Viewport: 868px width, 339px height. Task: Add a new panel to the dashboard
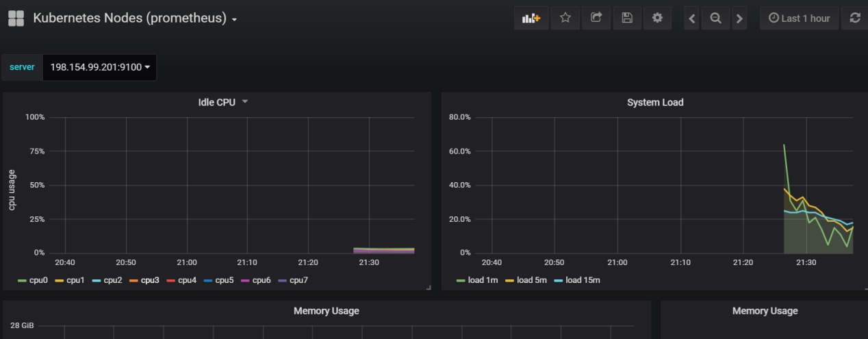click(x=531, y=18)
